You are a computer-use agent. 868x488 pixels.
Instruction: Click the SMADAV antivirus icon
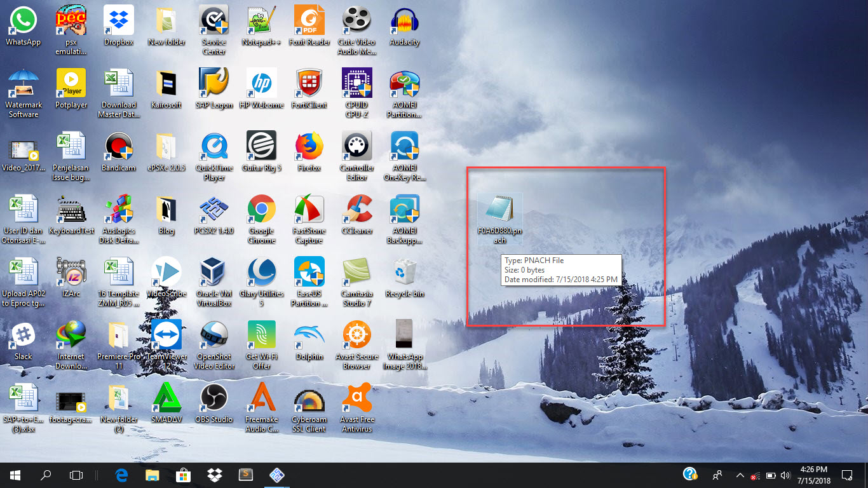(166, 398)
